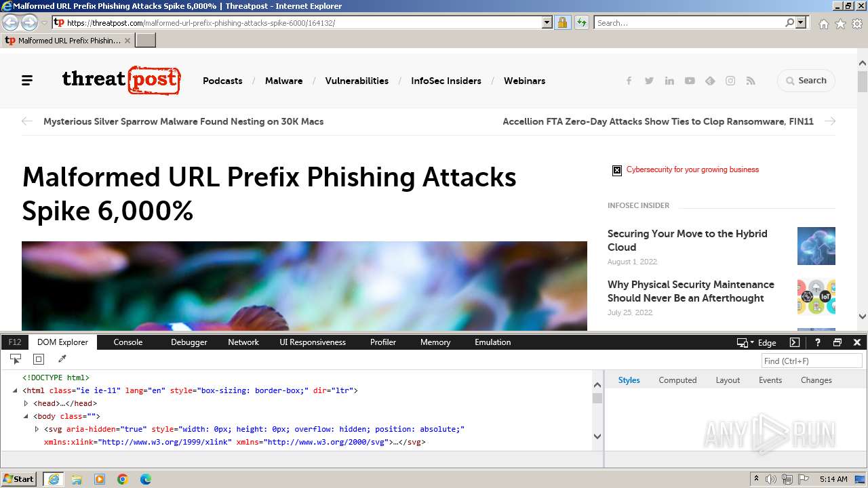
Task: Collapse the html node in DOM tree
Action: 16,390
